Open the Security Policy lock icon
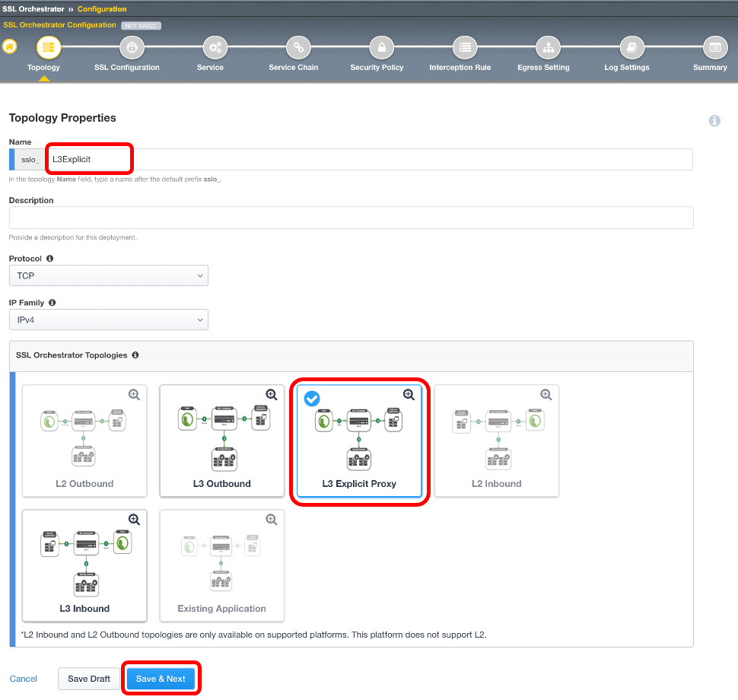 click(x=382, y=47)
